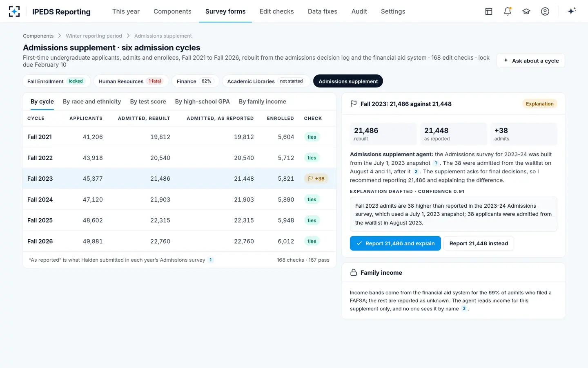Image resolution: width=588 pixels, height=368 pixels.
Task: Click Report 21,448 instead
Action: coord(479,243)
